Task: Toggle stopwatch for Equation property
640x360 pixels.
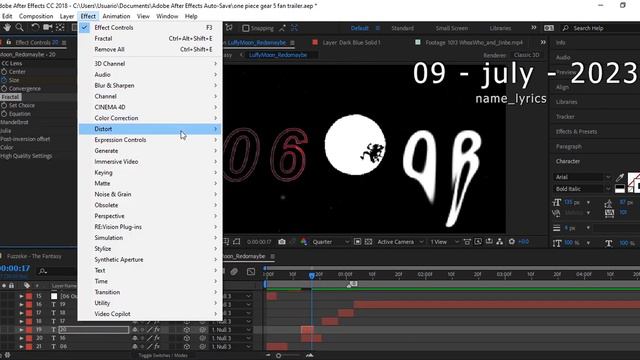Action: [4, 114]
